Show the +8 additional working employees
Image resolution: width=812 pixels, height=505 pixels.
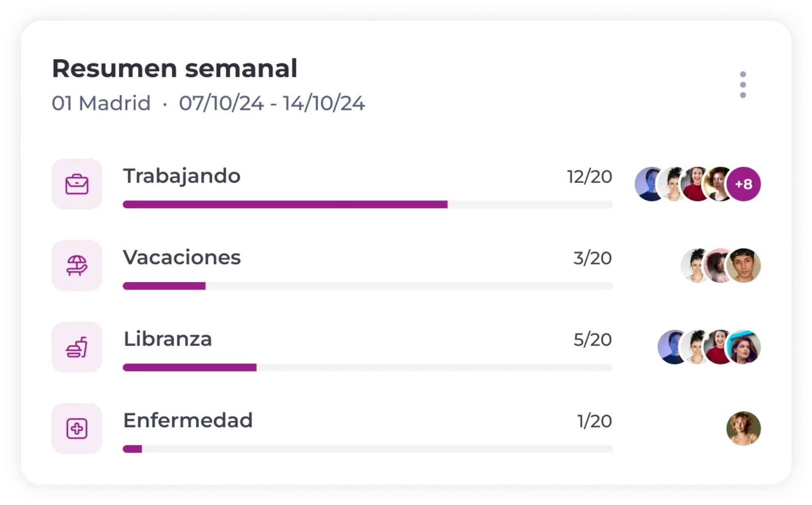pos(743,184)
